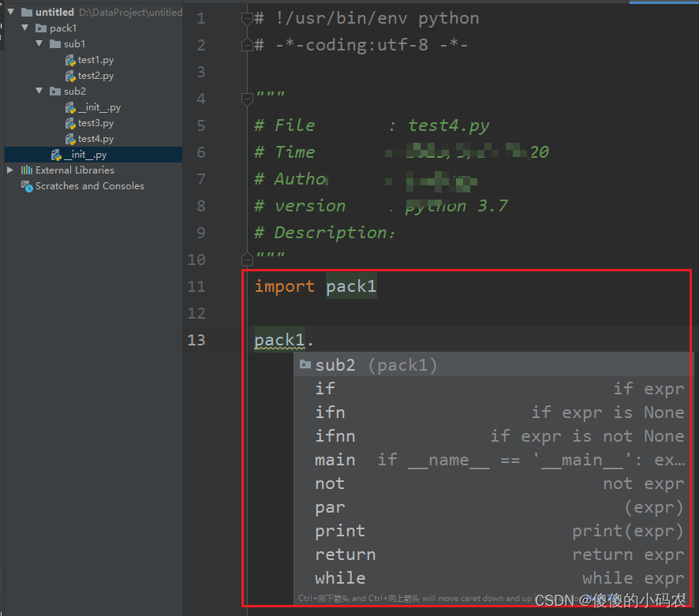Image resolution: width=699 pixels, height=616 pixels.
Task: Collapse the untitled project root
Action: [11, 12]
